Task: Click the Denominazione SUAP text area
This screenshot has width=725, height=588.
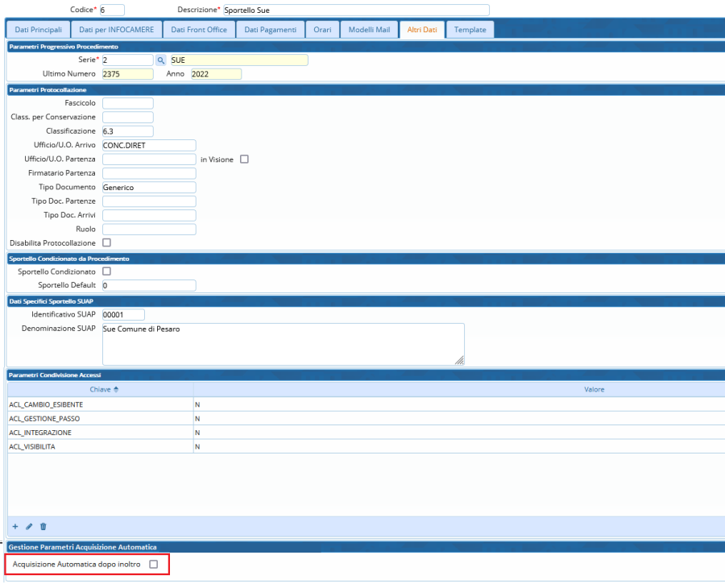Action: tap(282, 344)
